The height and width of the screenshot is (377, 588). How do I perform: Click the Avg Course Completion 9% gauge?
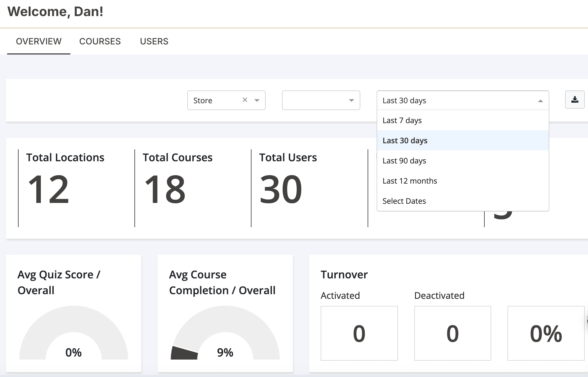(x=225, y=332)
